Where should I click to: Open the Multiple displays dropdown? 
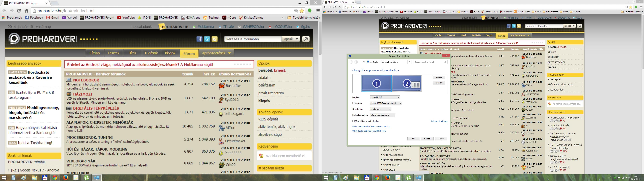382,115
